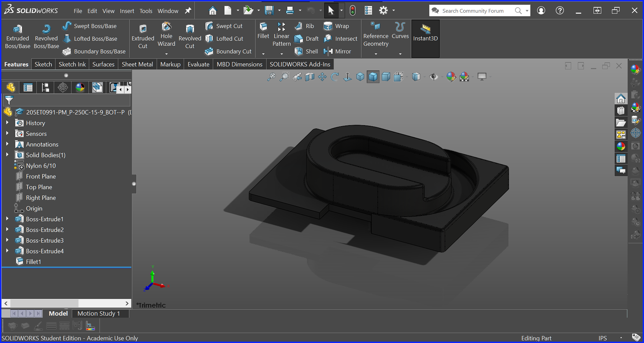Click the Login user icon

541,11
